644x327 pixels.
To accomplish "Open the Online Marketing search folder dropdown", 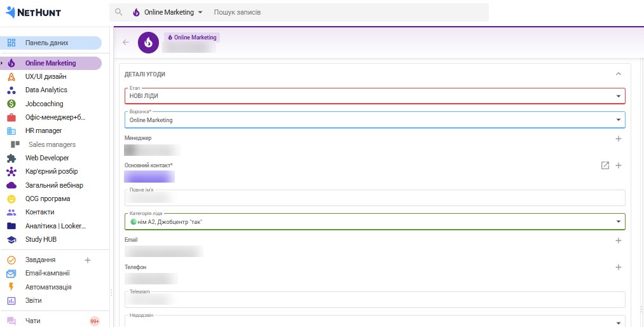I will [x=168, y=12].
